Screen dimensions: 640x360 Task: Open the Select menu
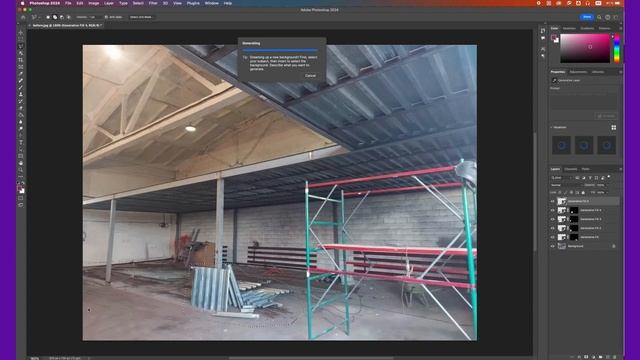click(x=138, y=3)
